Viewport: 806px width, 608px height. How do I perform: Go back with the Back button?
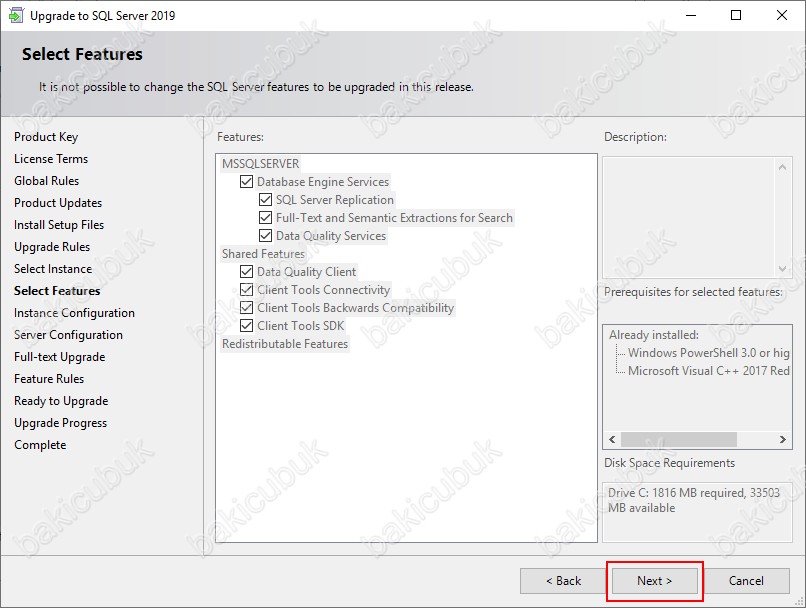[x=563, y=581]
